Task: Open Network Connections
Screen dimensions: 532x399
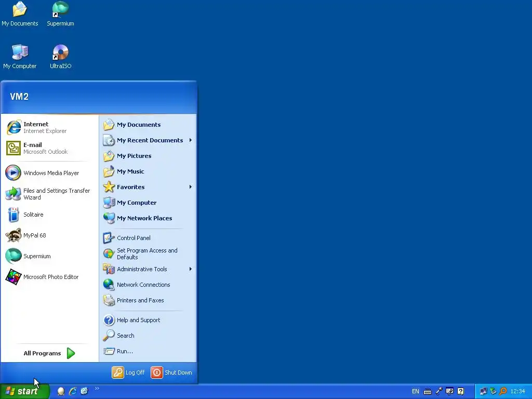Action: coord(148,285)
